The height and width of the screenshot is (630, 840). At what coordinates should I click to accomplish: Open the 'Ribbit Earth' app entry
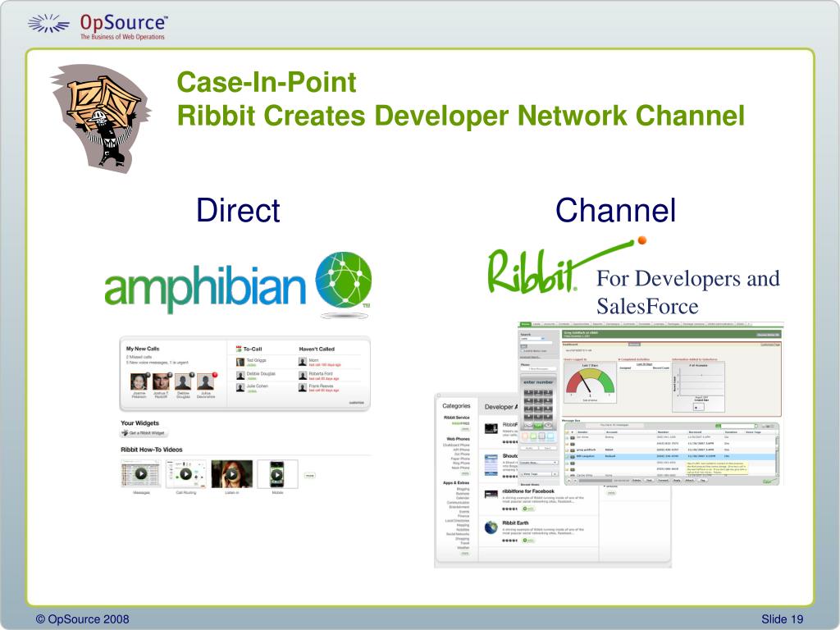pos(515,523)
